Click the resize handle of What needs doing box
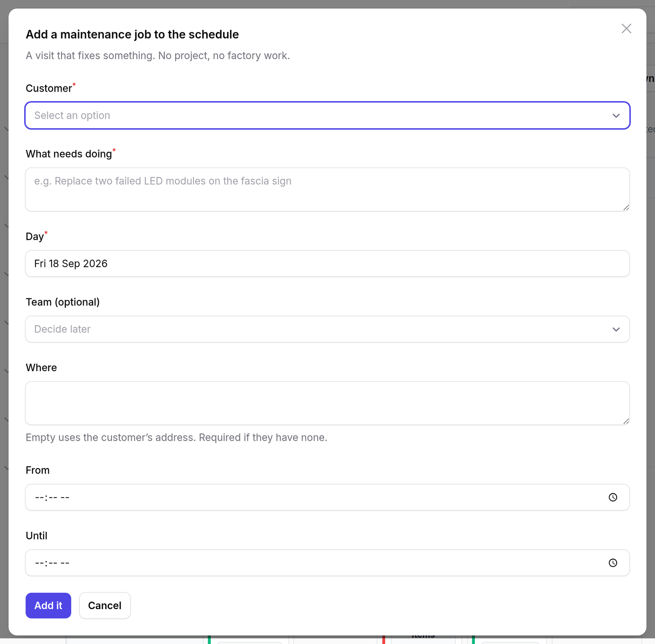The height and width of the screenshot is (644, 655). click(x=626, y=208)
